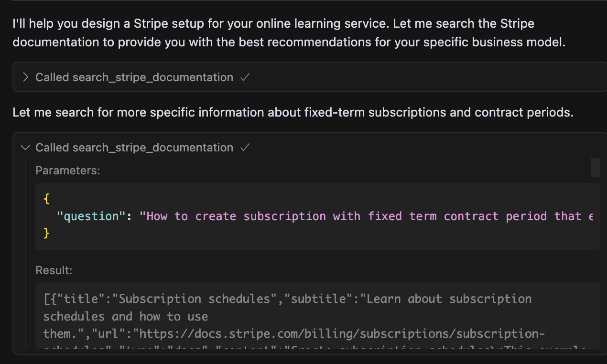This screenshot has width=607, height=364.
Task: Click the "Let me search for more" paragraph
Action: [293, 113]
